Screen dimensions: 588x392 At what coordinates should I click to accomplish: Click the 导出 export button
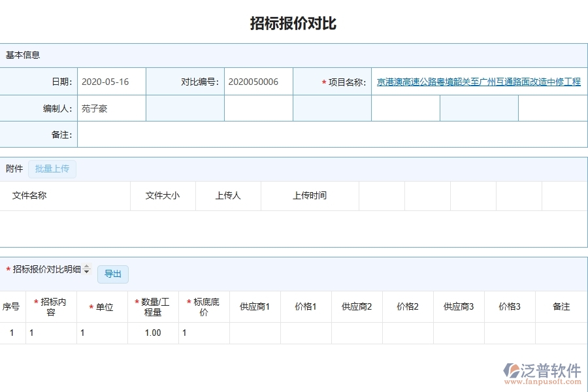[x=112, y=274]
